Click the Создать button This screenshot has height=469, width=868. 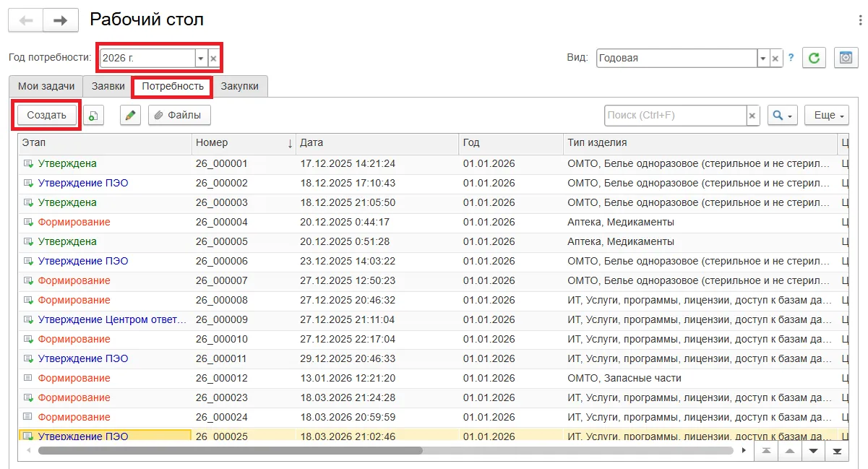click(46, 115)
